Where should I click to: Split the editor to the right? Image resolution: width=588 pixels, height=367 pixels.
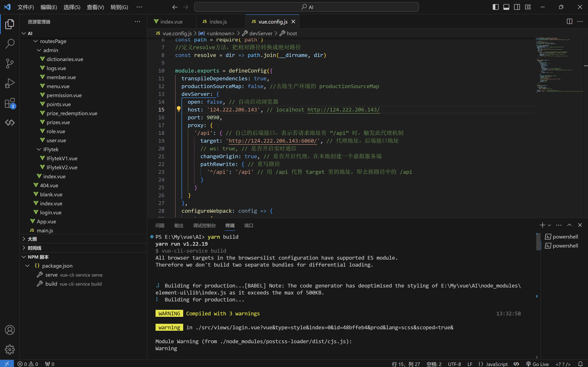coord(570,22)
